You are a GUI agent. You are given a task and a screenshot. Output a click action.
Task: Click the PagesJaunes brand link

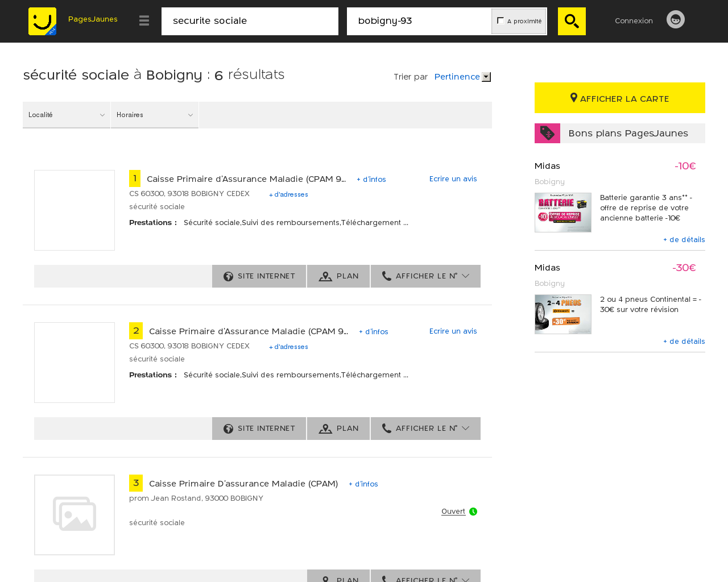(93, 19)
